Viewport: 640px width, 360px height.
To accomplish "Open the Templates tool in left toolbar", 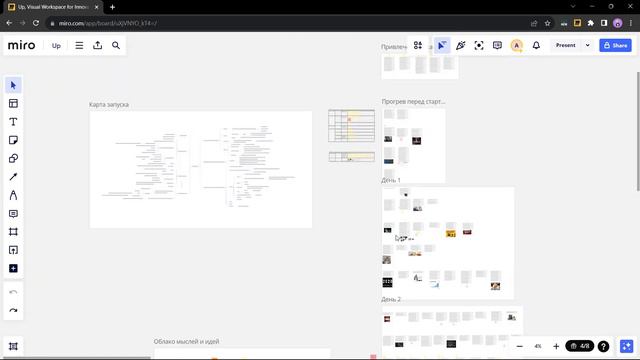I will (13, 103).
